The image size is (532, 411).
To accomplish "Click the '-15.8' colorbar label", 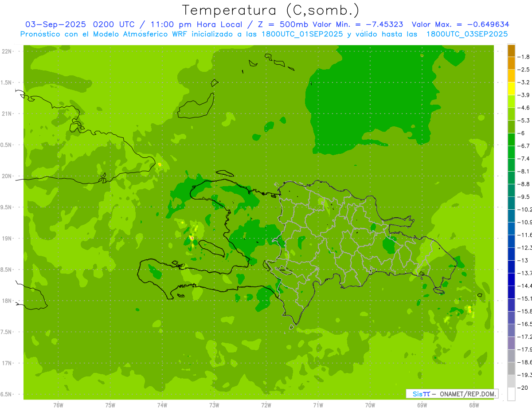I will (526, 311).
